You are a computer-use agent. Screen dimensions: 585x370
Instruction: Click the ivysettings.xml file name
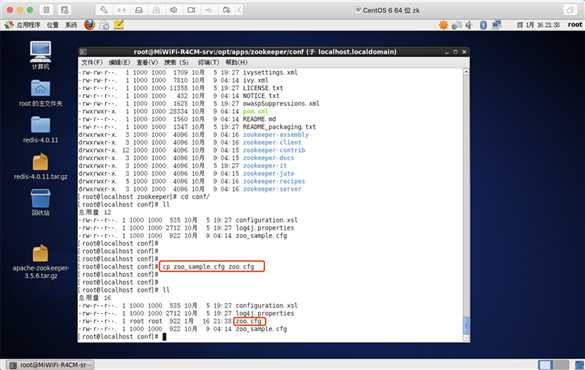[270, 72]
